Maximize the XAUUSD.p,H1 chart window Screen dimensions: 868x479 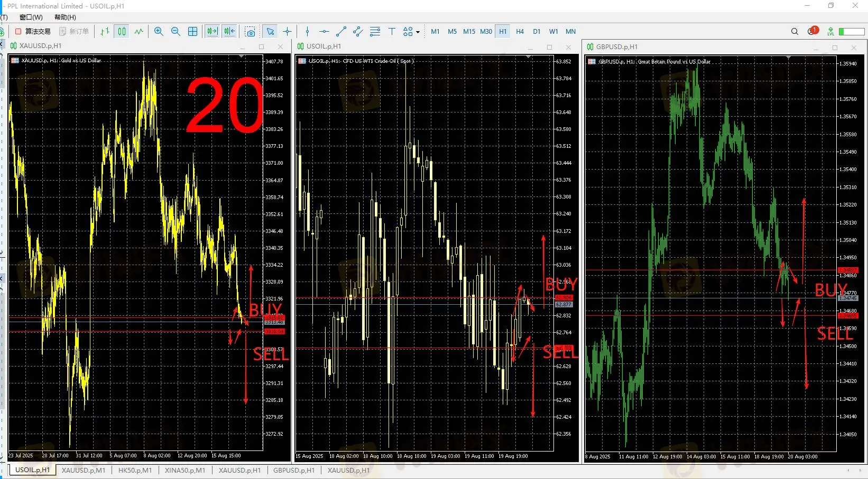click(261, 46)
